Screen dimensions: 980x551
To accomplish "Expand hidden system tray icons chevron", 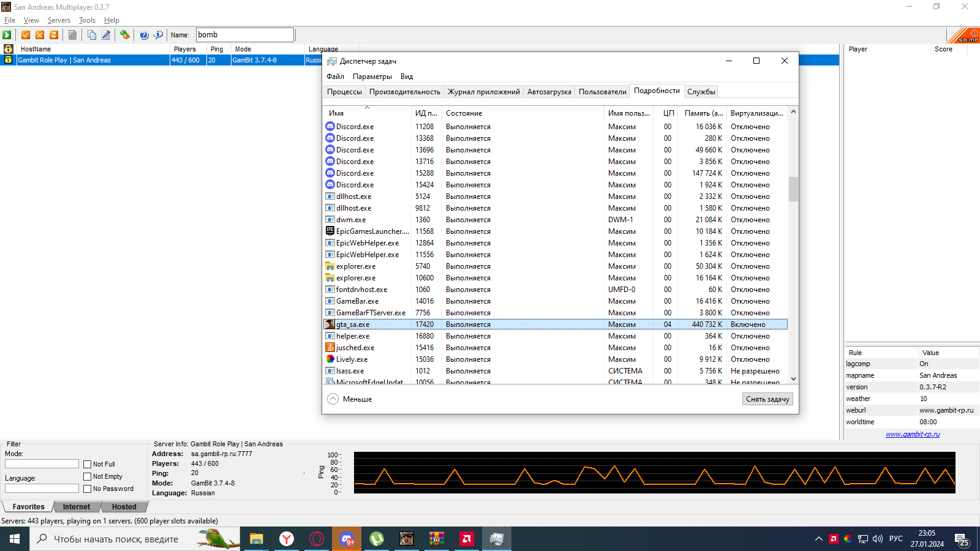I will click(818, 539).
